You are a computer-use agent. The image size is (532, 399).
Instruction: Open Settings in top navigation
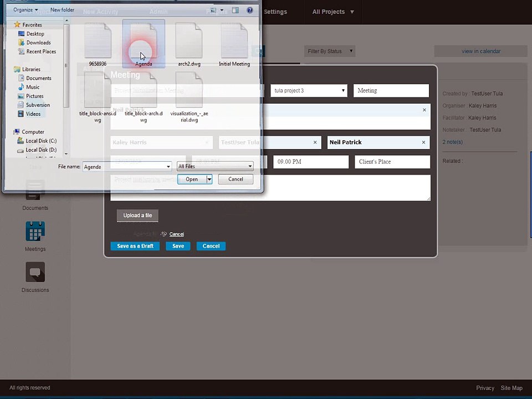click(275, 12)
